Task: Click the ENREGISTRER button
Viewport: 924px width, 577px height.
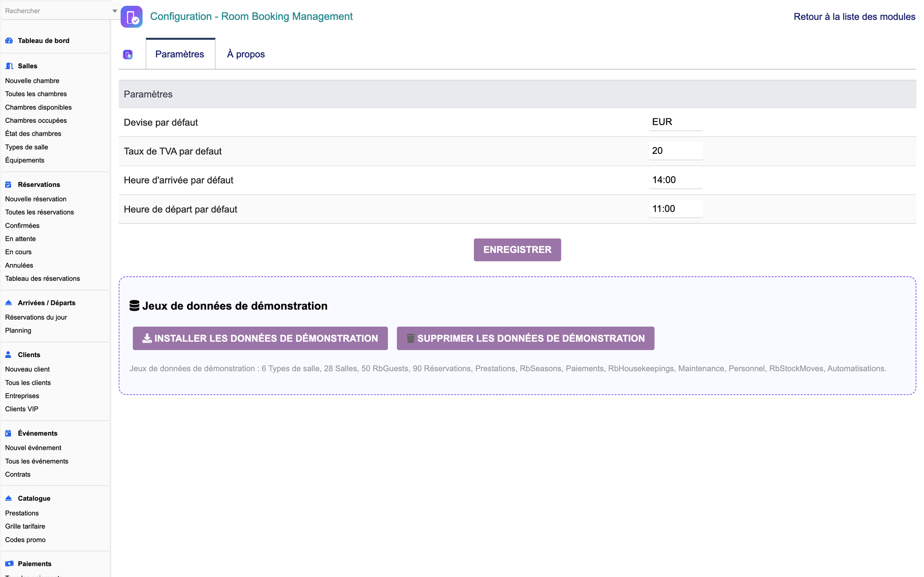Action: click(518, 250)
